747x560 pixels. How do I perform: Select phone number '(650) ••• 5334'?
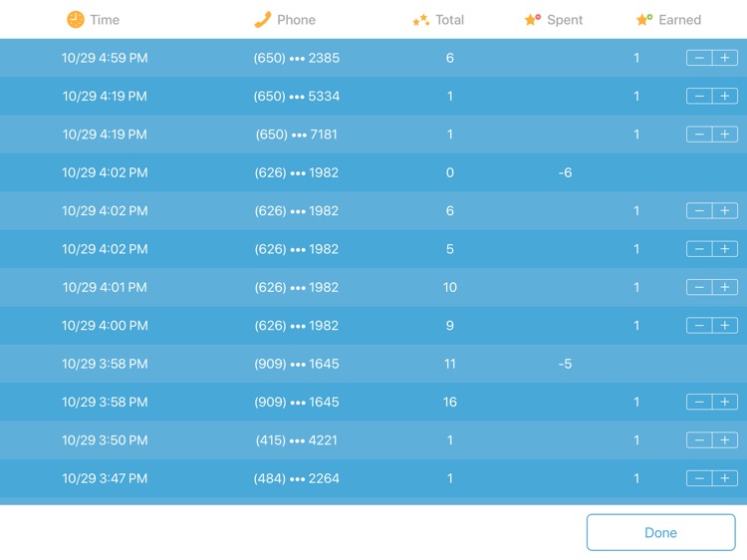(297, 96)
